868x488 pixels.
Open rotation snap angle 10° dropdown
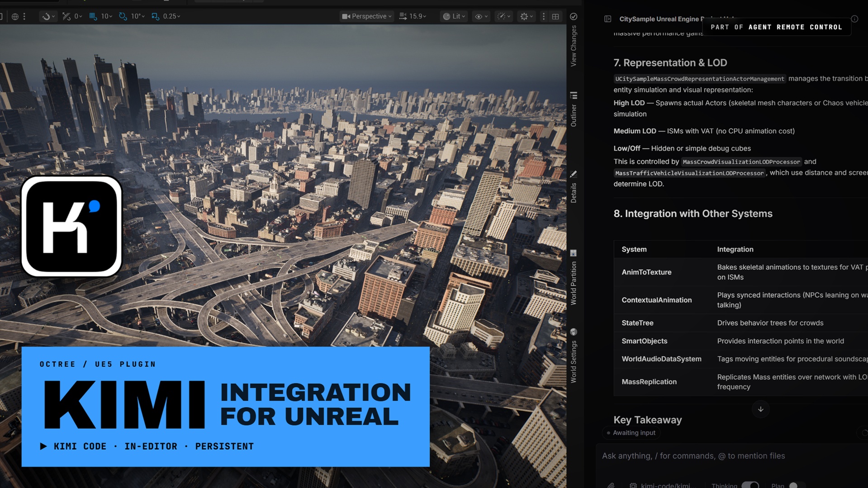click(x=138, y=16)
